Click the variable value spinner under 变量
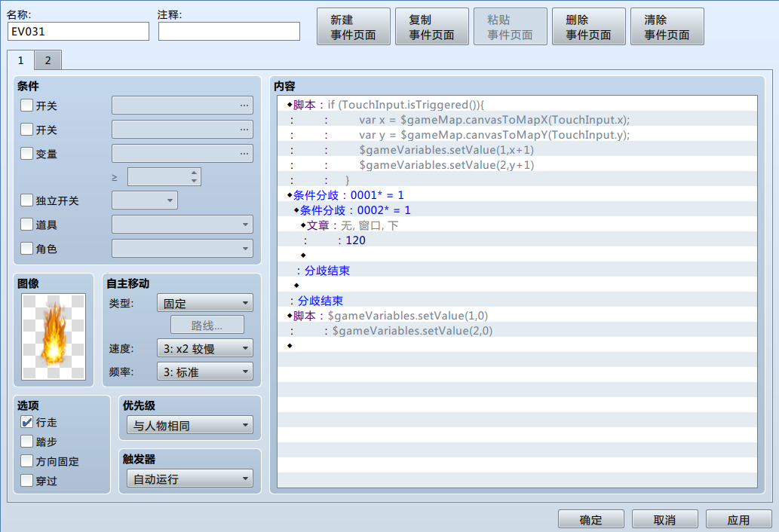Screen dimensions: 779x532 point(164,176)
